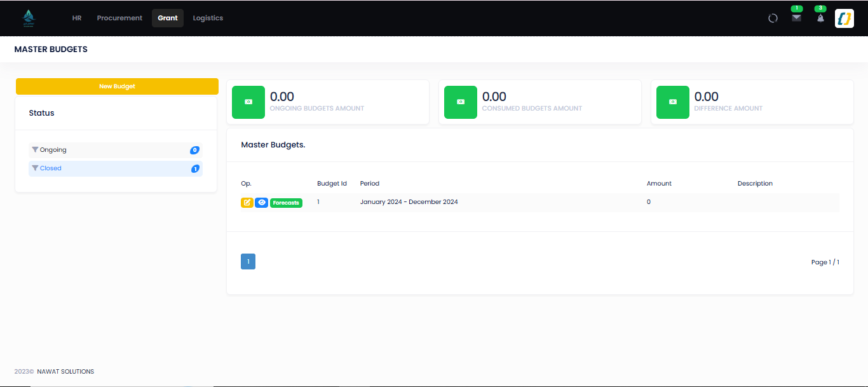Click the app logo in the navbar
Viewport: 868px width, 387px height.
point(29,18)
